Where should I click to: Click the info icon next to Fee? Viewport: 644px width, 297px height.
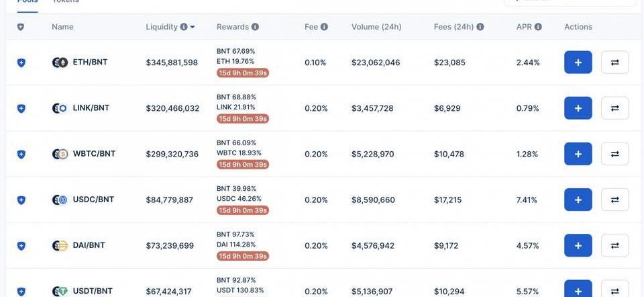click(324, 27)
